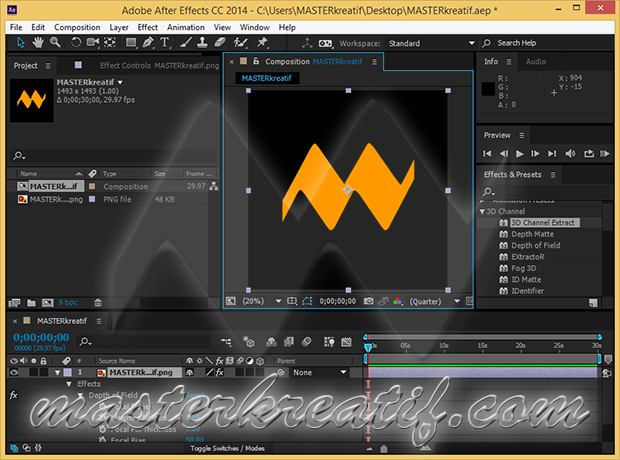Click Toggle Switches / Modes button
The height and width of the screenshot is (460, 620).
pos(227,448)
